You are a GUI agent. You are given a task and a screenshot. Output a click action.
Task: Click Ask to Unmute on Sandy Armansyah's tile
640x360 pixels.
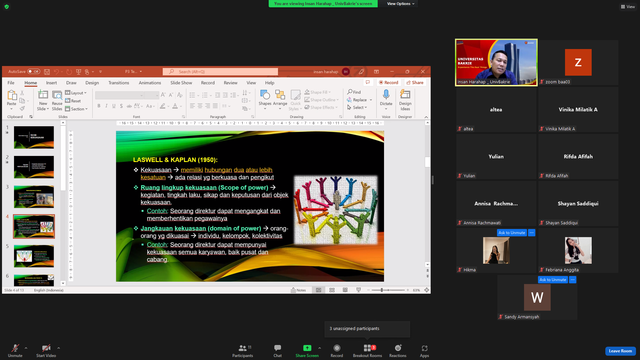(553, 280)
